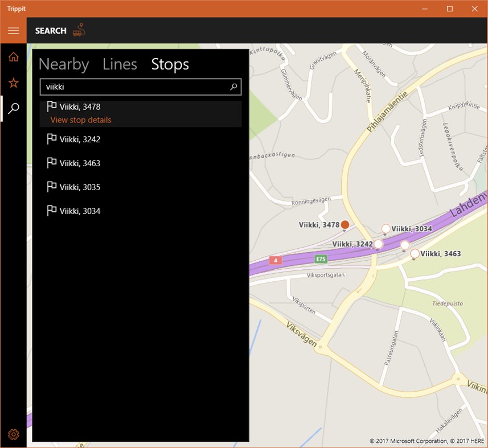This screenshot has width=488, height=448.
Task: Switch to the Lines tab
Action: pos(120,64)
